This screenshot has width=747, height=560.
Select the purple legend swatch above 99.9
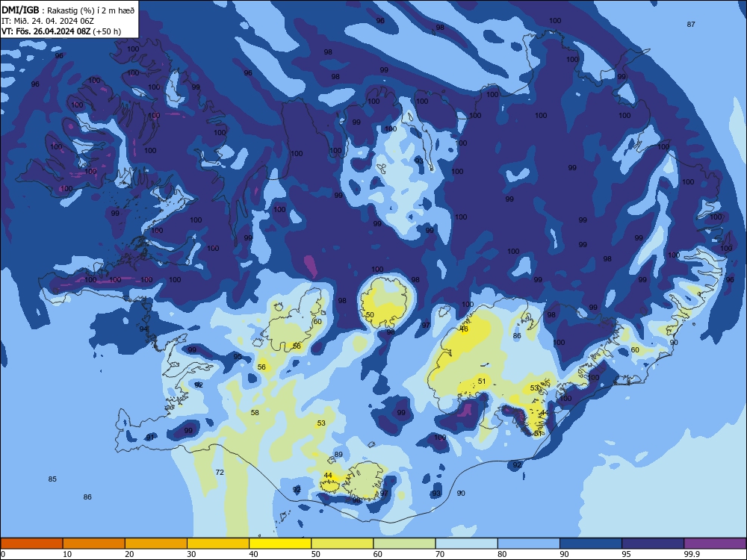click(715, 544)
